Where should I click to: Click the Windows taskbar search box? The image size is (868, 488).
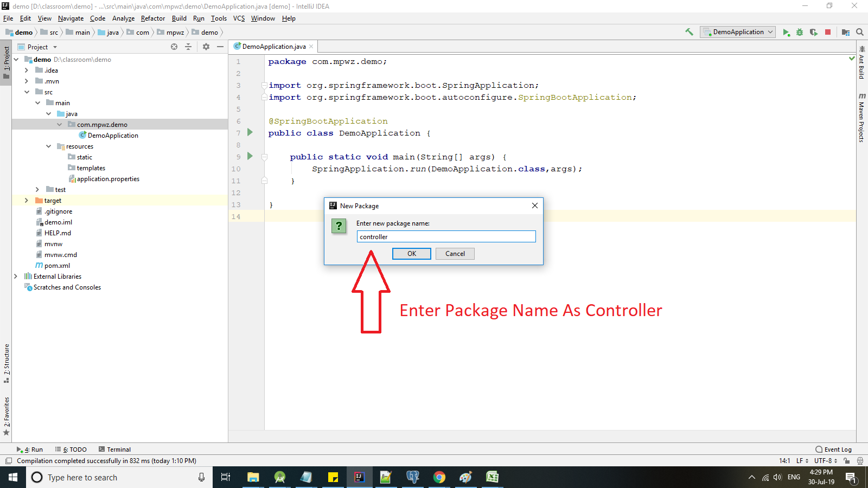(x=119, y=477)
